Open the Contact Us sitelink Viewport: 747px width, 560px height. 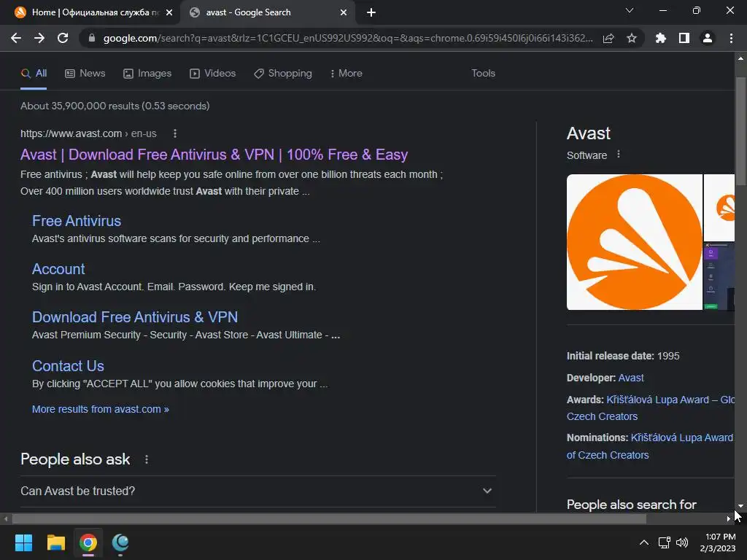point(68,366)
